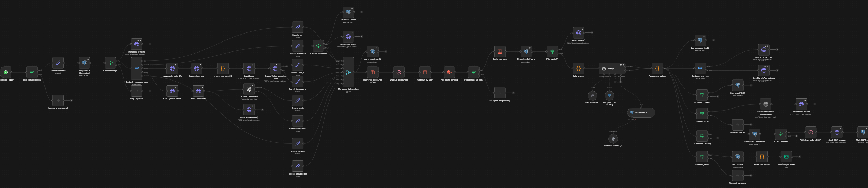Select the Log outbound (audit) node
The height and width of the screenshot is (188, 868).
pos(700,40)
